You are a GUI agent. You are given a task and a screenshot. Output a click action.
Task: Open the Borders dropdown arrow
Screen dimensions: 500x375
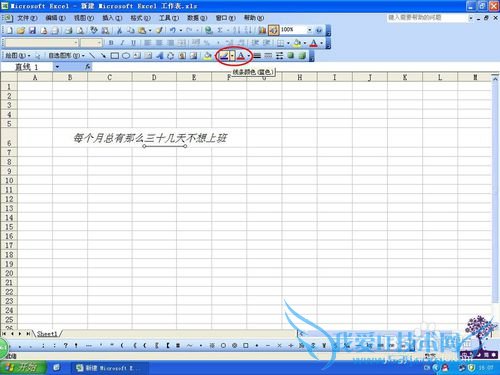(288, 43)
